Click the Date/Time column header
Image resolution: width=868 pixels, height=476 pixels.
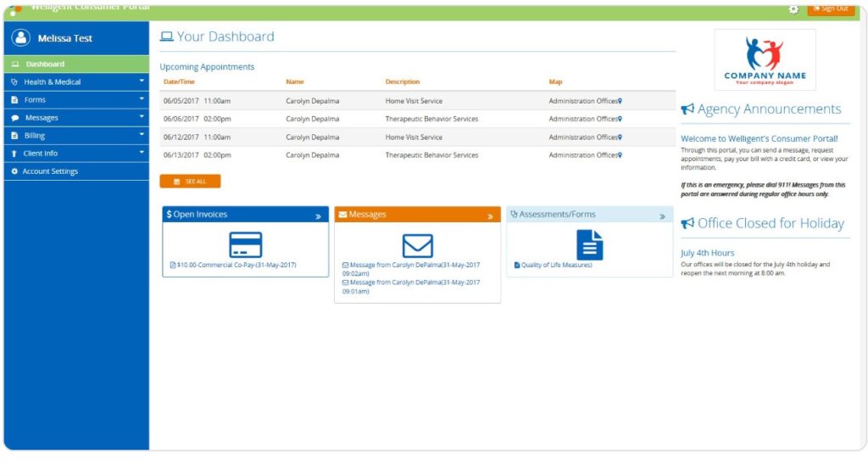pyautogui.click(x=179, y=81)
